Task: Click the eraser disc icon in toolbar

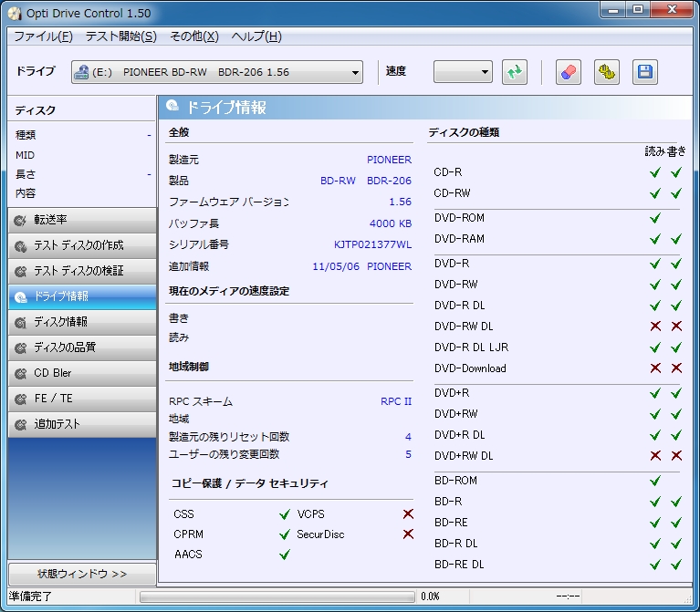Action: pyautogui.click(x=568, y=72)
